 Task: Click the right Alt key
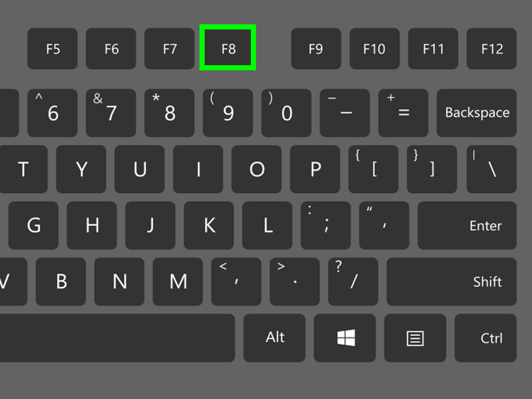click(x=274, y=338)
